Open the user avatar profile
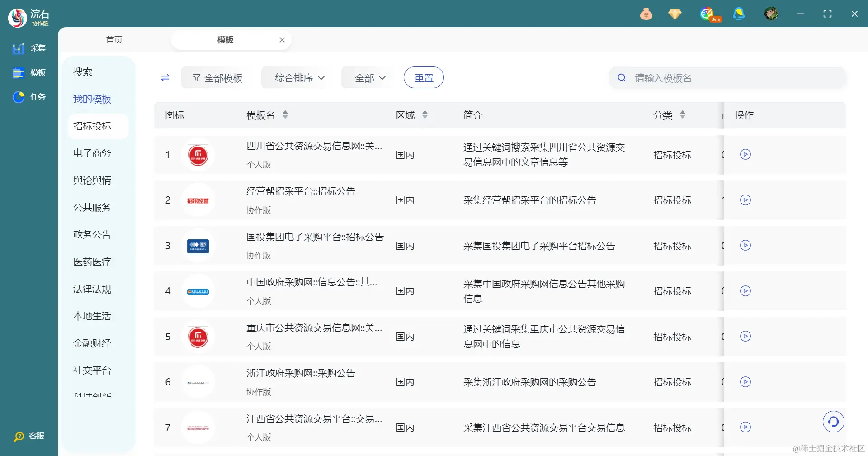The height and width of the screenshot is (456, 868). click(771, 14)
